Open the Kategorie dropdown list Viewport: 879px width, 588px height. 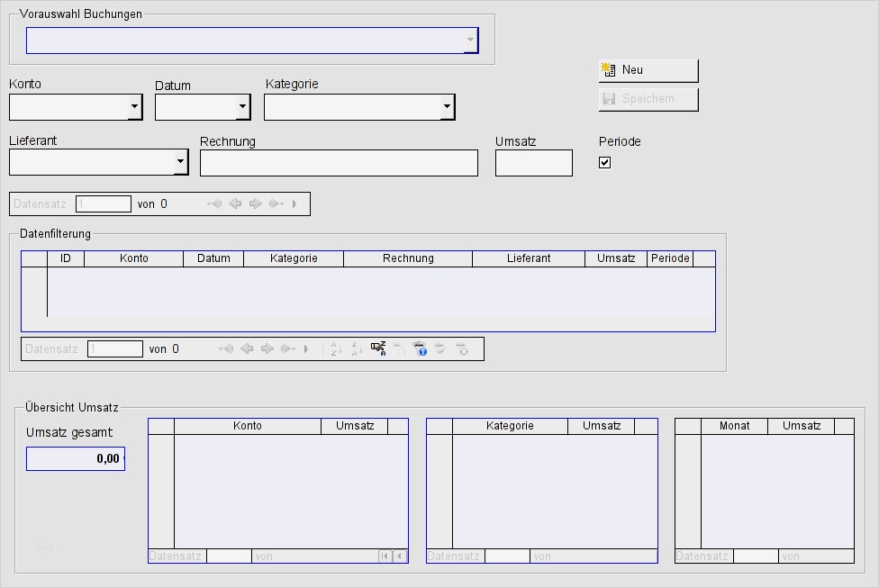(448, 107)
